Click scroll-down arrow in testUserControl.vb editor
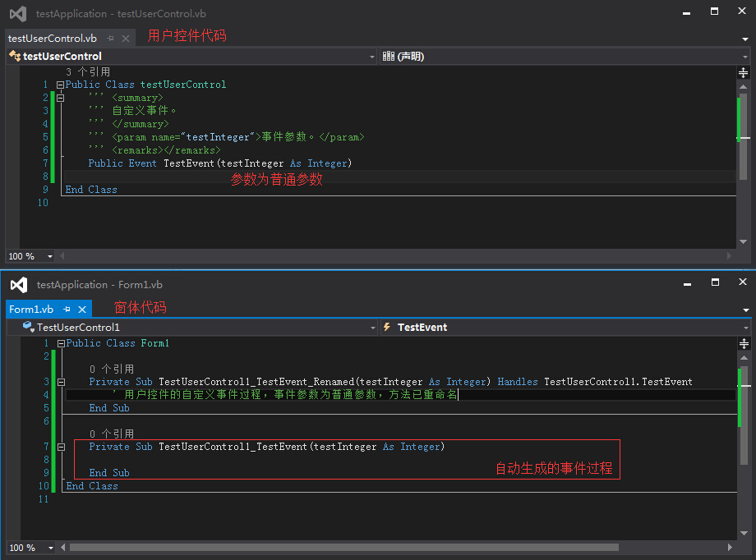 (743, 242)
